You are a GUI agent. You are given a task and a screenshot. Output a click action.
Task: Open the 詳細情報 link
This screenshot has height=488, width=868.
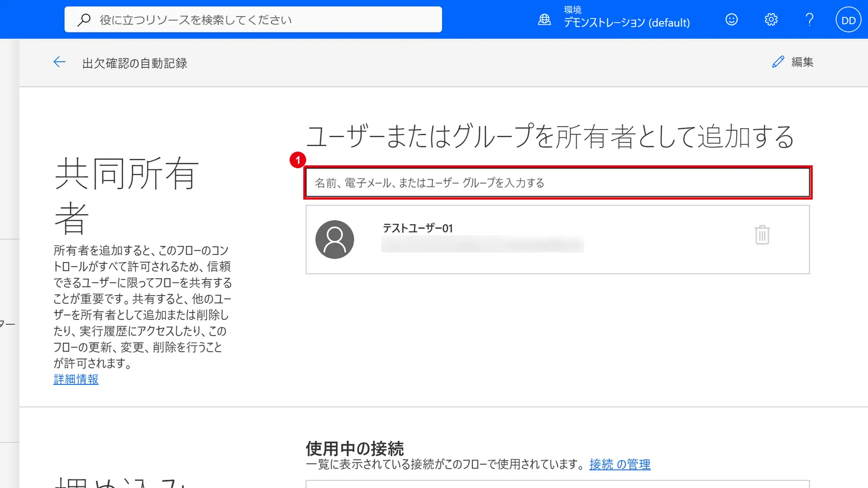click(x=76, y=380)
